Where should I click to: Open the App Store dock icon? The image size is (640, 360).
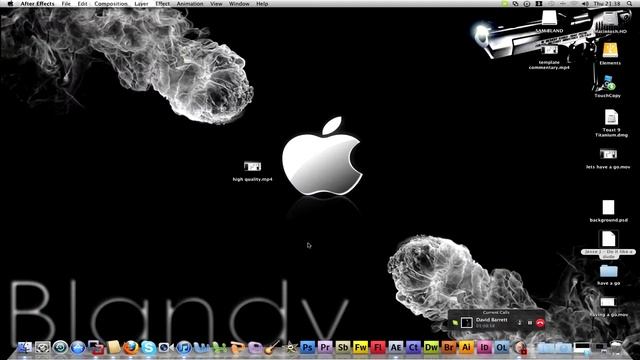[78, 347]
